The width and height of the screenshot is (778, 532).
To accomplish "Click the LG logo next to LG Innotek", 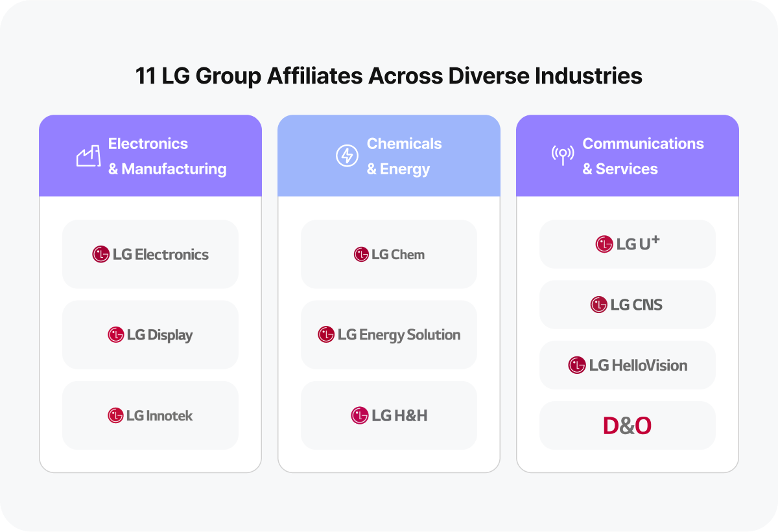I will click(115, 415).
